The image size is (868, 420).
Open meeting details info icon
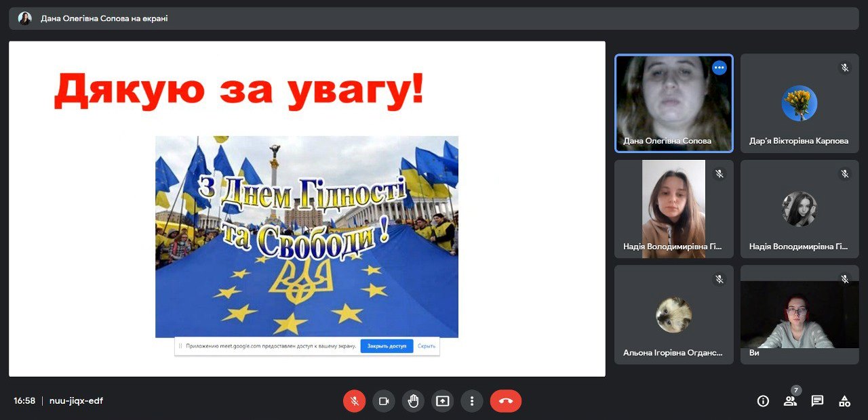coord(763,401)
